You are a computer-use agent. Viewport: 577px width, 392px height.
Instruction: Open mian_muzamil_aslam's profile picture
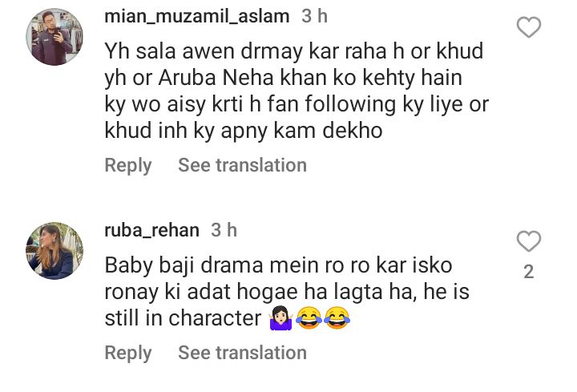pos(54,37)
